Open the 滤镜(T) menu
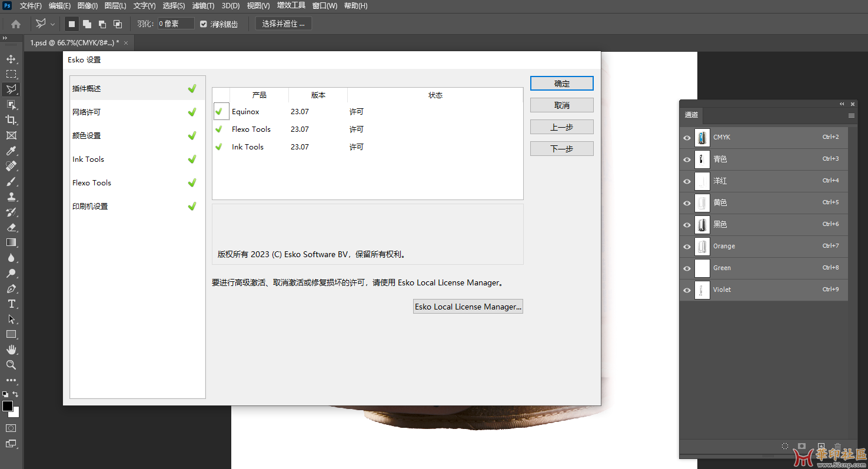Image resolution: width=868 pixels, height=469 pixels. click(203, 6)
